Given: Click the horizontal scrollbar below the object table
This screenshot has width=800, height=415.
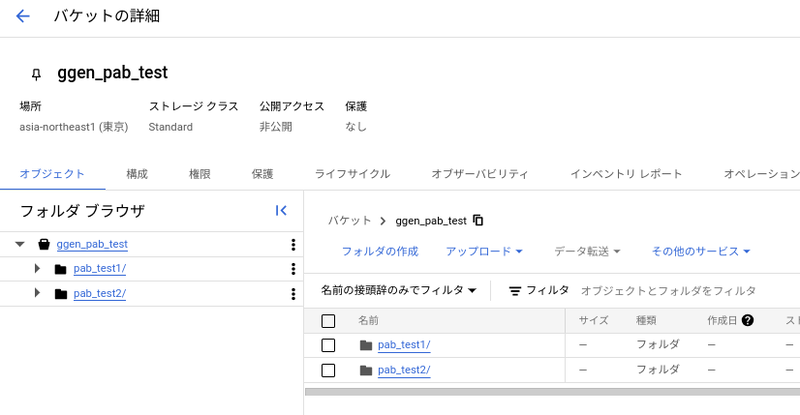Looking at the screenshot, I should pos(552,392).
